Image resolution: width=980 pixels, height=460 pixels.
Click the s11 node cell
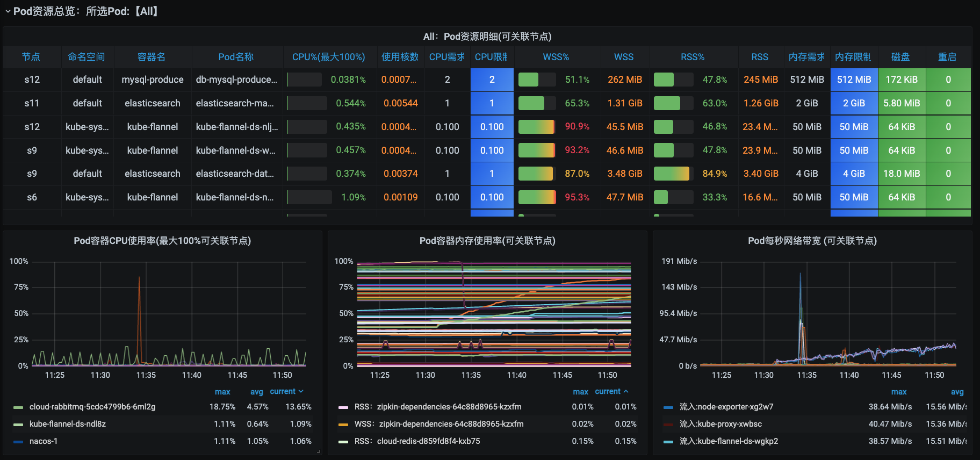pos(32,103)
